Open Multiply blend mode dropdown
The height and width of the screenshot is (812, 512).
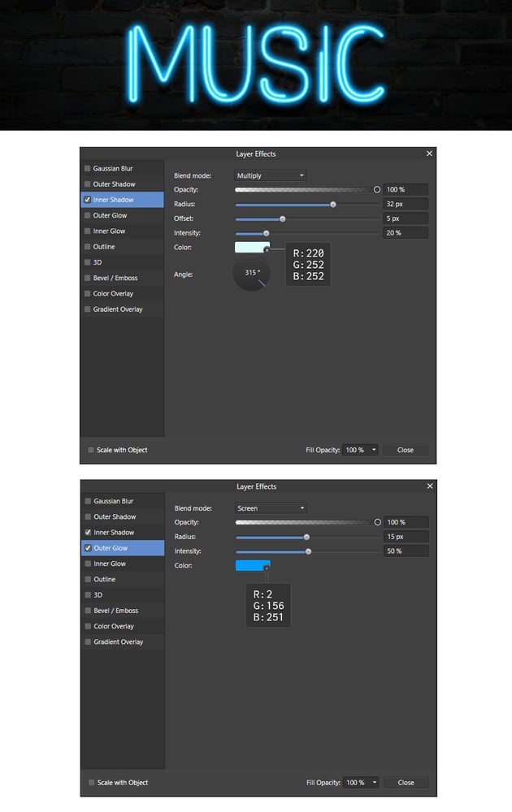(270, 175)
